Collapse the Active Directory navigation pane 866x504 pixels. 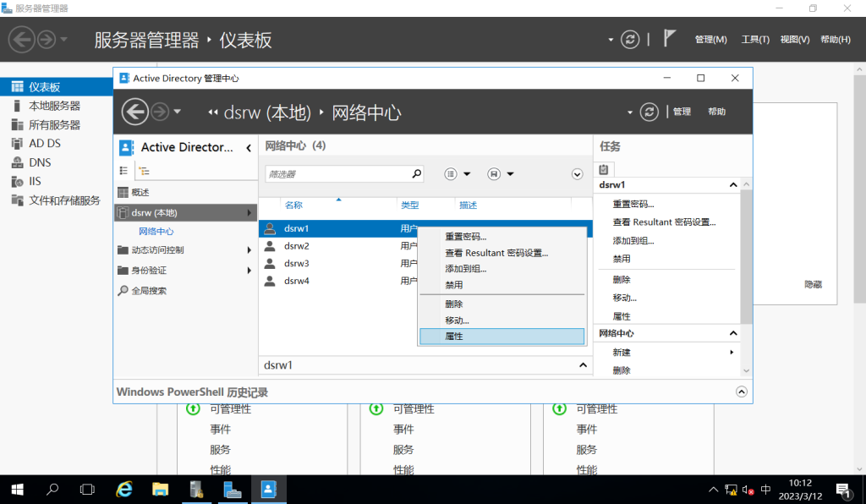249,148
